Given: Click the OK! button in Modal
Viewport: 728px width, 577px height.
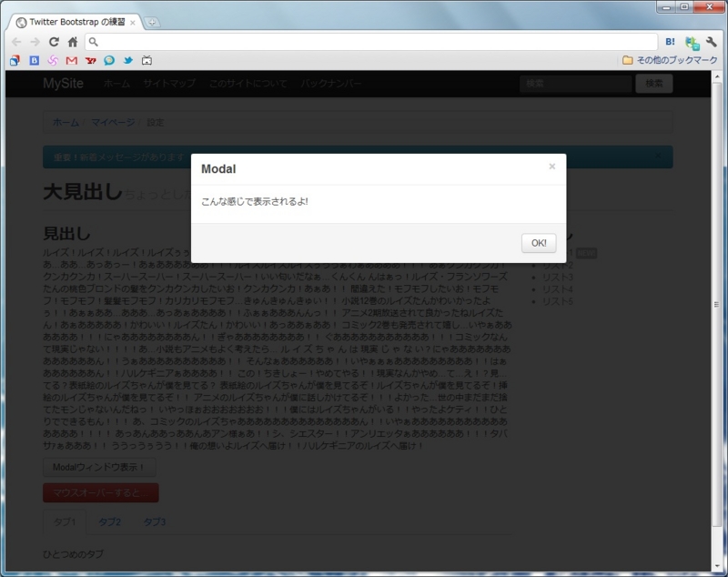Looking at the screenshot, I should [x=539, y=243].
